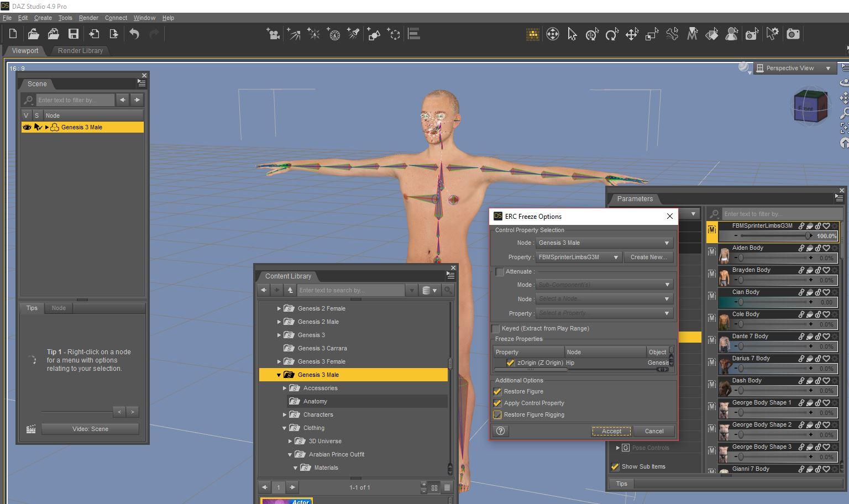Click the Accept button

point(611,431)
